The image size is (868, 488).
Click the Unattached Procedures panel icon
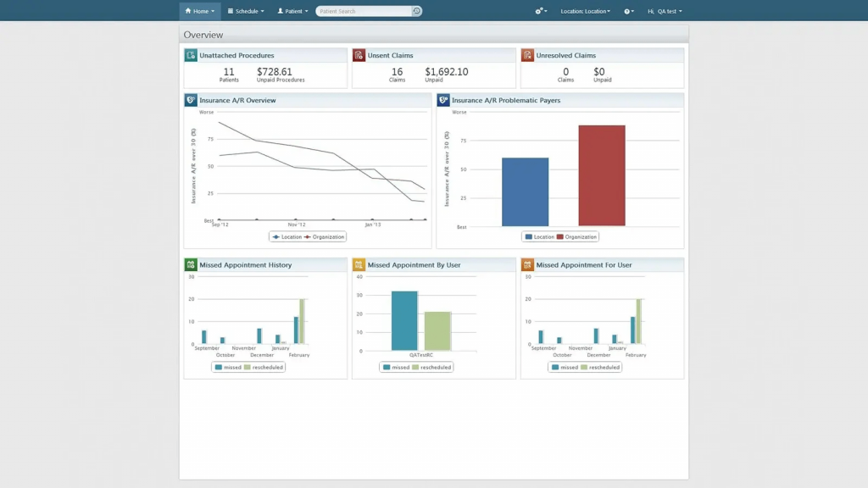(x=190, y=54)
